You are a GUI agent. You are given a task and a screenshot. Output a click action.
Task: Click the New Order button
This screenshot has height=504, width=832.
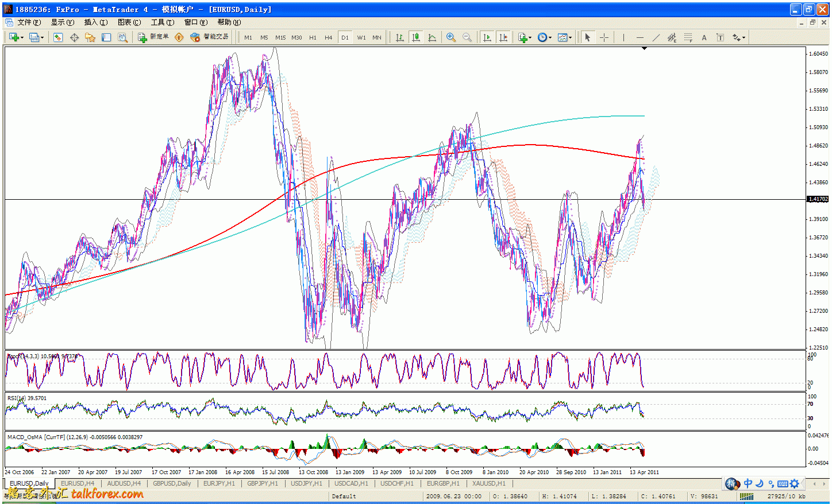153,37
